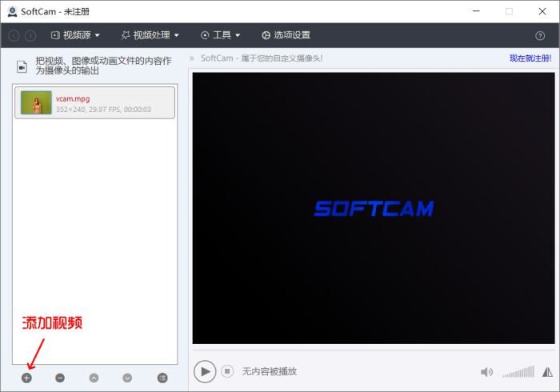Screen dimensions: 560x392
Task: Click the 无内容被播放 status text
Action: [270, 371]
